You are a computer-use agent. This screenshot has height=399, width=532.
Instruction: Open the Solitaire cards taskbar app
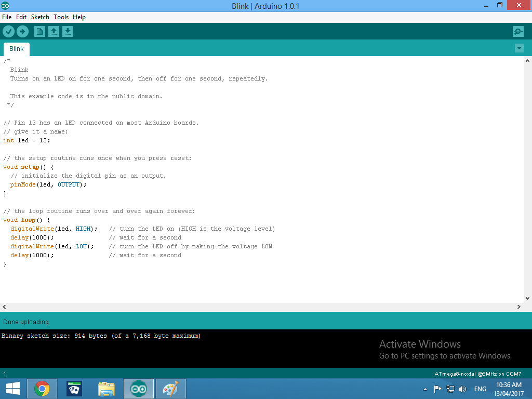(x=74, y=389)
